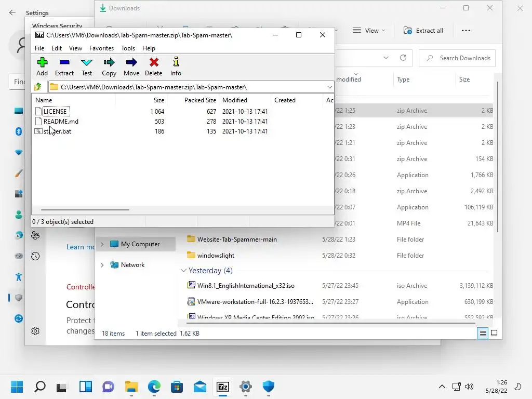Open the Info tool in 7-Zip
Viewport: 532px width, 399px height.
point(176,66)
